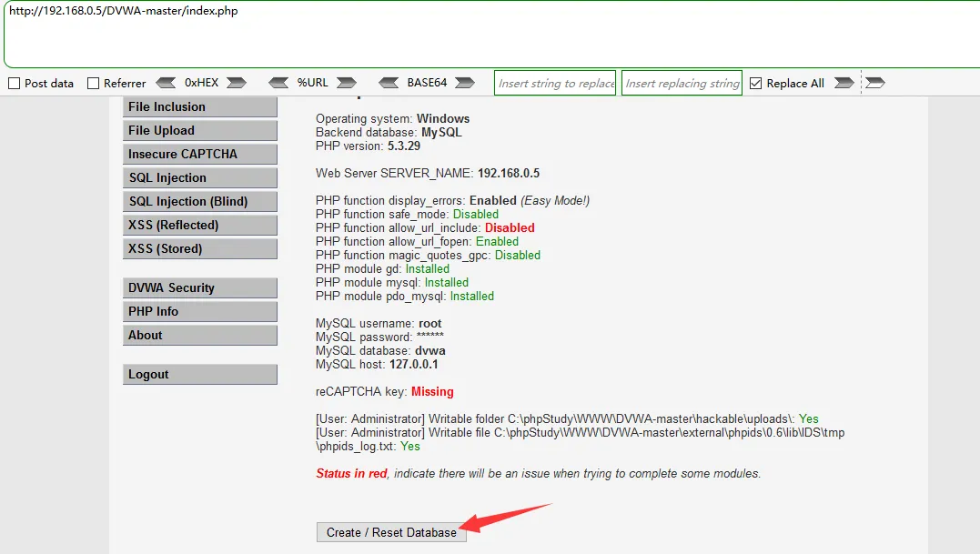The image size is (980, 554).
Task: Click the left arrow before %URL
Action: coord(278,83)
